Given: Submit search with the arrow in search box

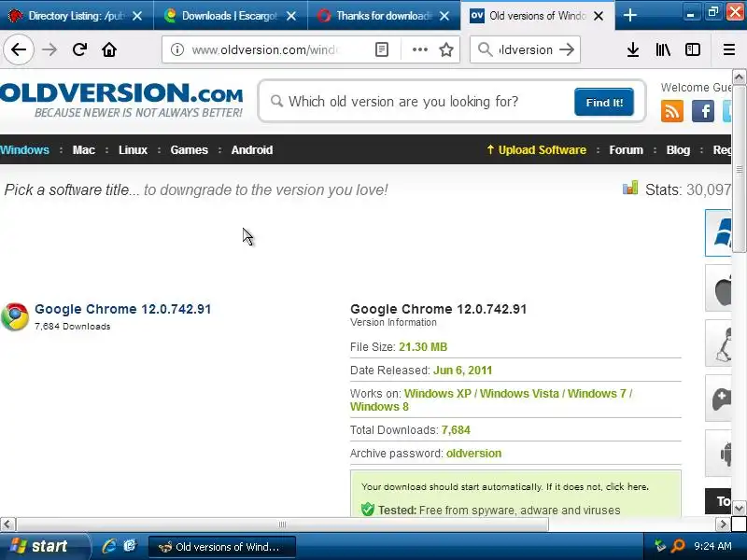Looking at the screenshot, I should click(567, 49).
